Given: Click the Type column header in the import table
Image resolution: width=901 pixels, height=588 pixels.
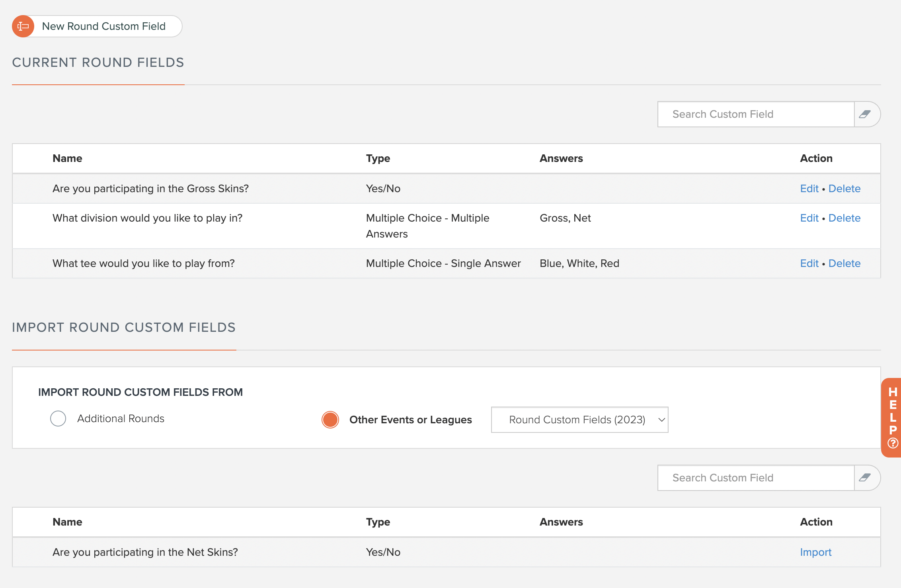Looking at the screenshot, I should click(378, 522).
